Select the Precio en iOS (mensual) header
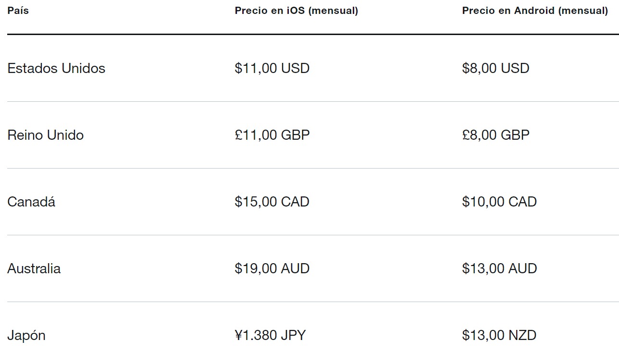Image resolution: width=619 pixels, height=364 pixels. pyautogui.click(x=297, y=11)
